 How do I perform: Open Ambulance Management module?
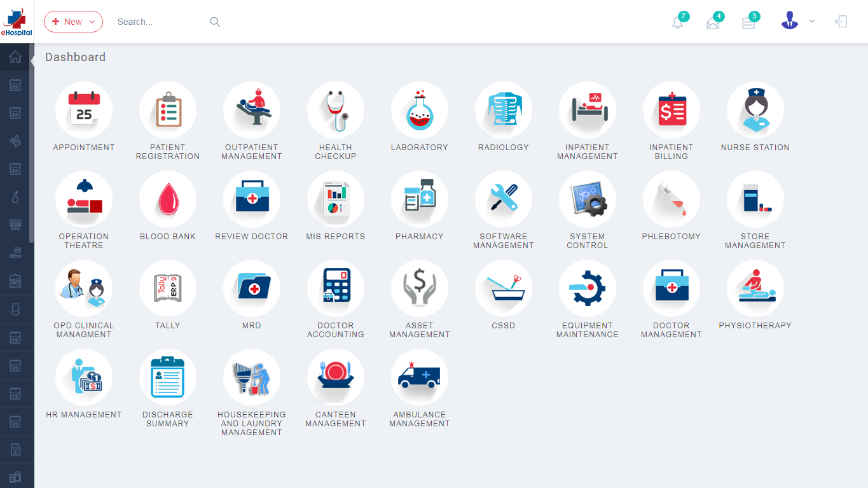pyautogui.click(x=420, y=377)
